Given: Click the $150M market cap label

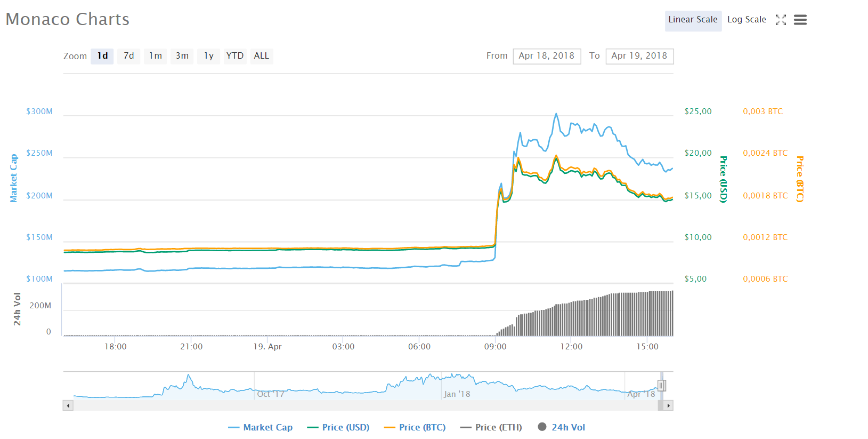Looking at the screenshot, I should [39, 237].
